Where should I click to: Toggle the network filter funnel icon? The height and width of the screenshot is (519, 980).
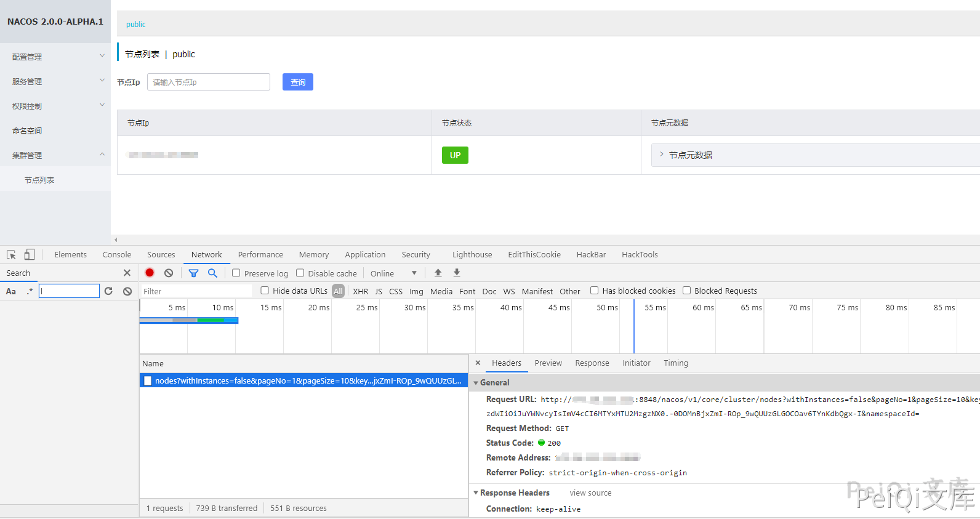click(x=193, y=273)
